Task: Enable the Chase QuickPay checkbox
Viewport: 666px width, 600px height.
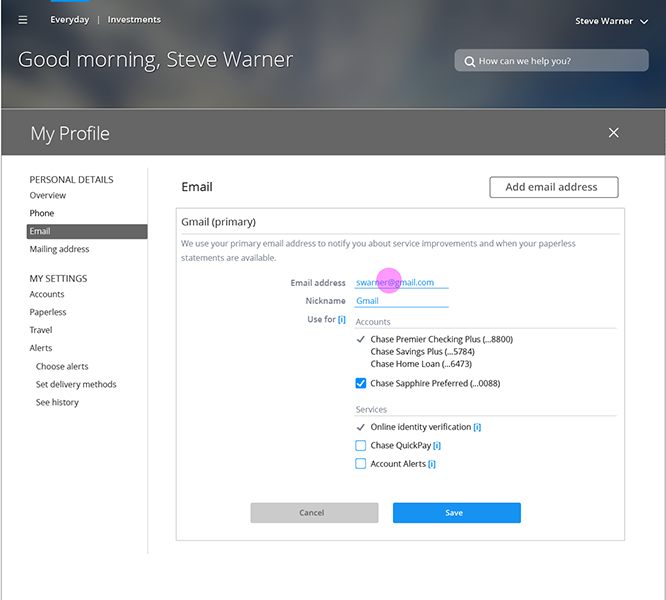Action: pos(361,445)
